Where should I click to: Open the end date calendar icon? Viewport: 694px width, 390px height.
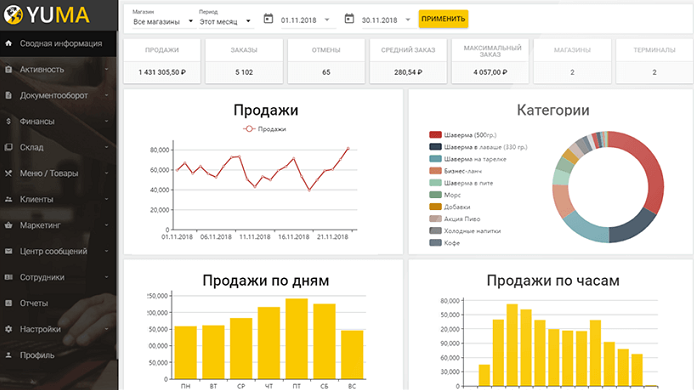pyautogui.click(x=349, y=19)
